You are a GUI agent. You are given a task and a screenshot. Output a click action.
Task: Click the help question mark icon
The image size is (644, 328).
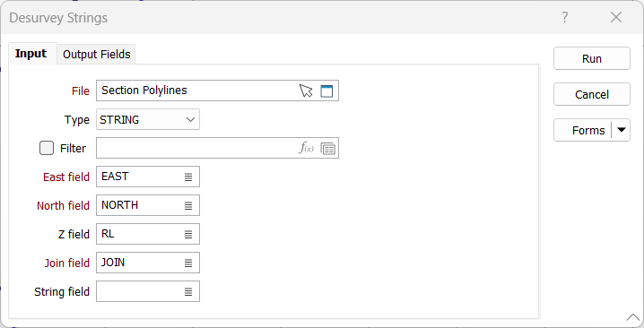click(x=565, y=17)
